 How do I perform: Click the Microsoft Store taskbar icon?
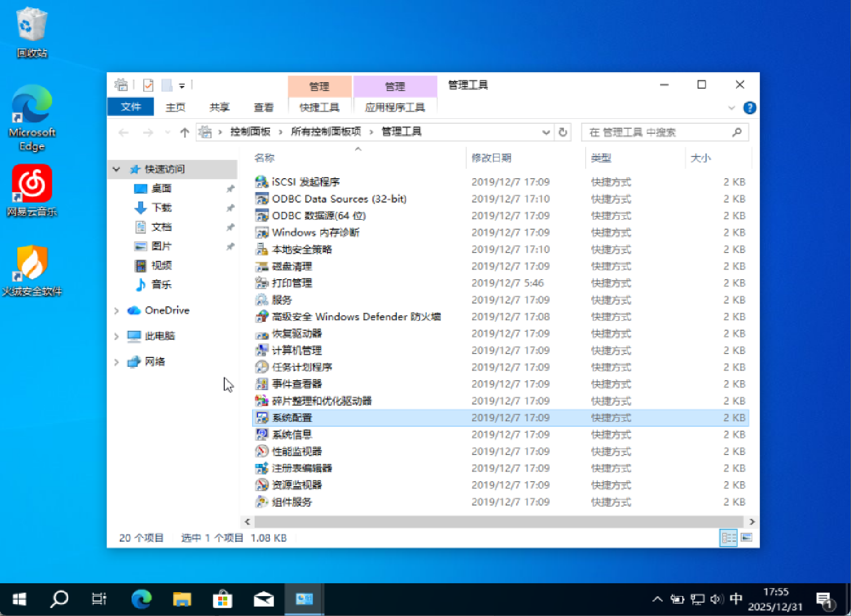tap(223, 599)
